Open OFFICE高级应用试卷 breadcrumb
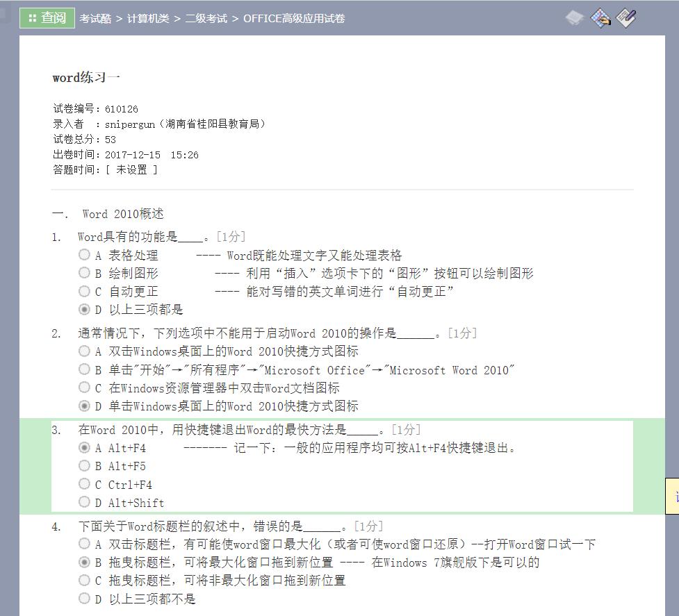This screenshot has height=616, width=679. click(294, 19)
